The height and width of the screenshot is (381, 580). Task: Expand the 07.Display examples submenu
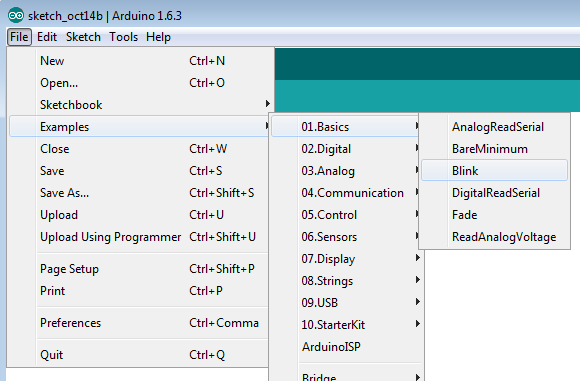point(347,259)
